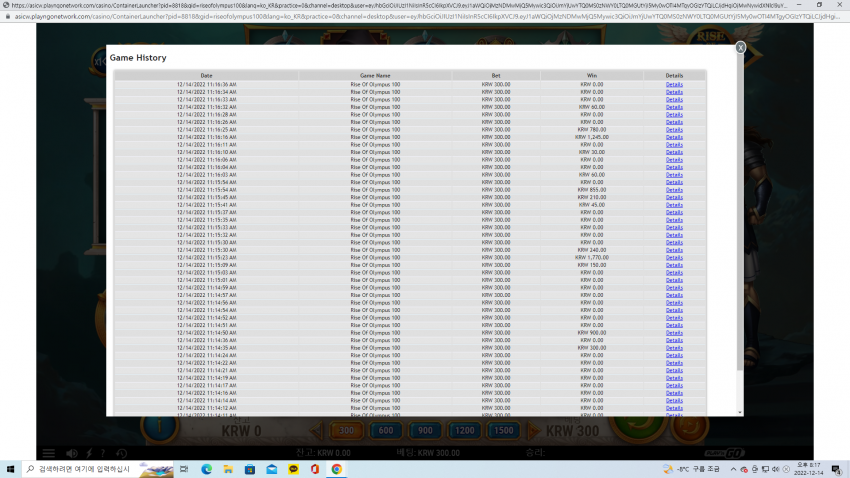Open Details for the 11:16:36 AM round
The width and height of the screenshot is (850, 478).
pos(674,85)
